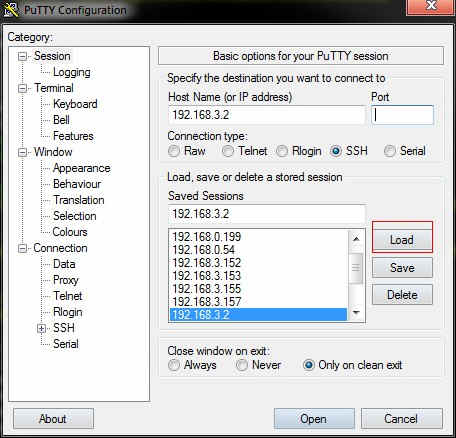Open the Logging category

point(72,72)
